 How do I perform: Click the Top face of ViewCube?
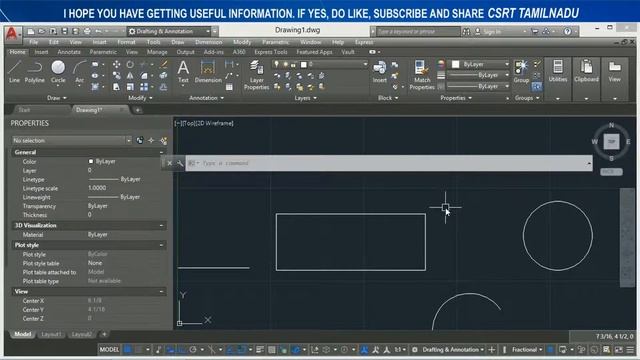(x=611, y=142)
